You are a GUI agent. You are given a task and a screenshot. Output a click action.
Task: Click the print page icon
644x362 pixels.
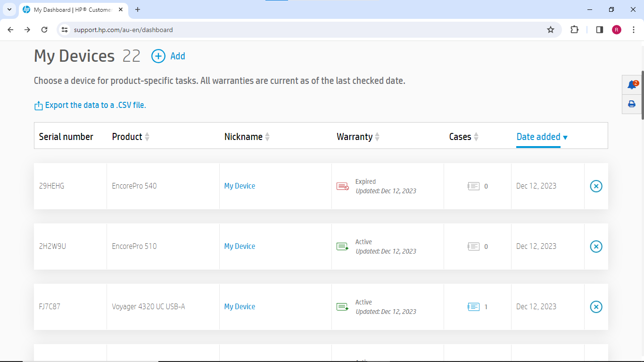tap(632, 104)
